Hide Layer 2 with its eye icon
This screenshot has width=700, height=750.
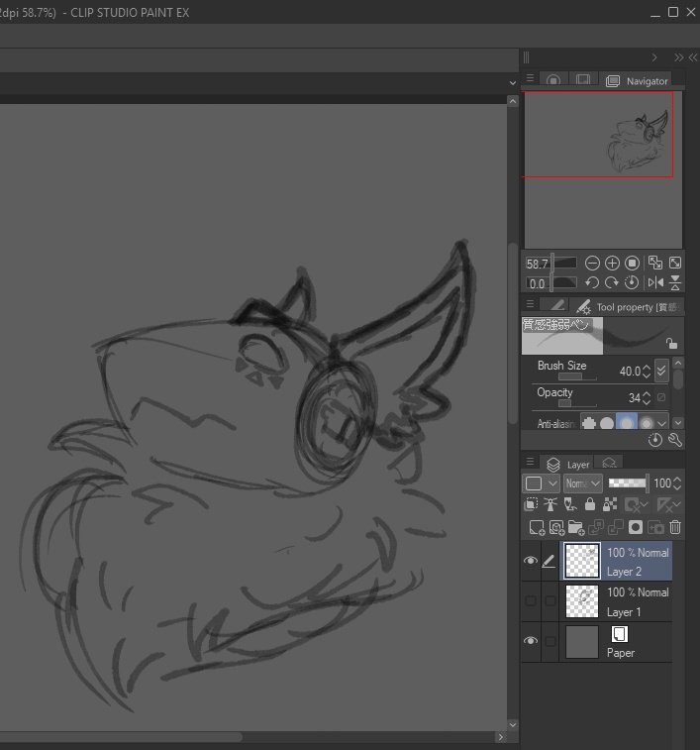531,561
